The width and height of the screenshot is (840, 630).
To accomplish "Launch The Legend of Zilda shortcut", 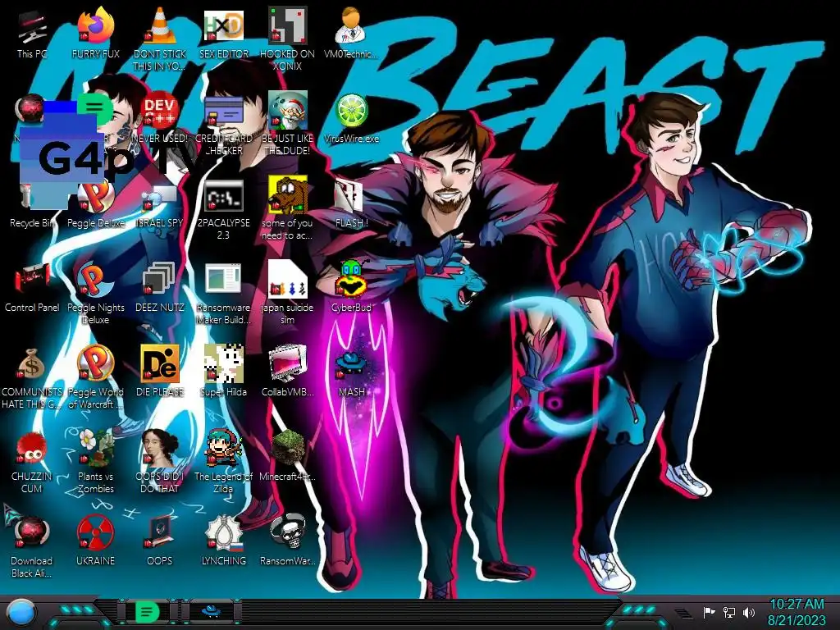I will click(224, 462).
